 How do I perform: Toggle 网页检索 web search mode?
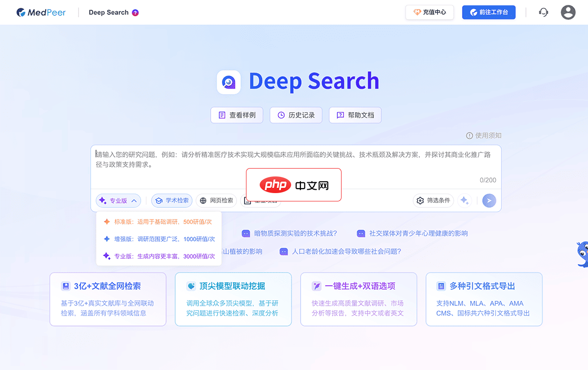click(x=216, y=200)
